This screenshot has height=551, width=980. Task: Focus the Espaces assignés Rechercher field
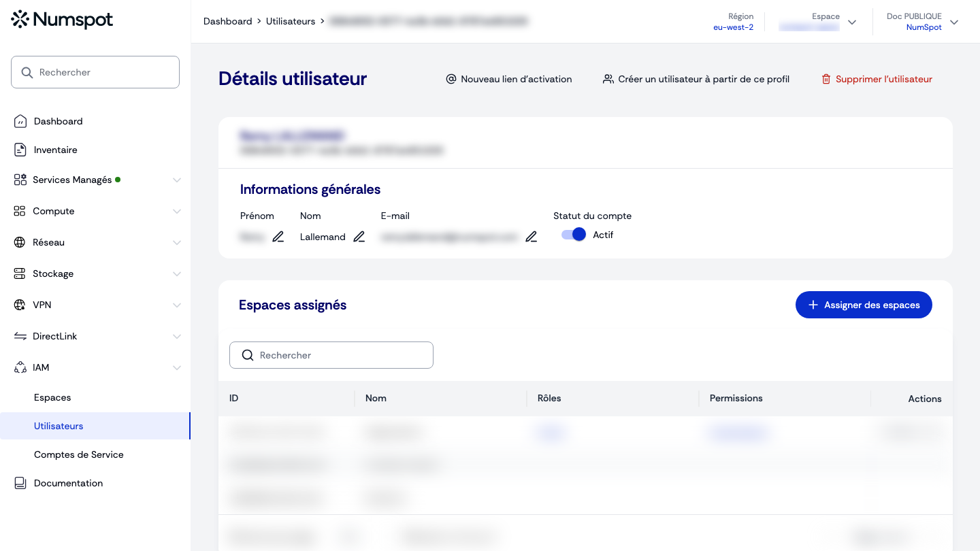pyautogui.click(x=331, y=355)
